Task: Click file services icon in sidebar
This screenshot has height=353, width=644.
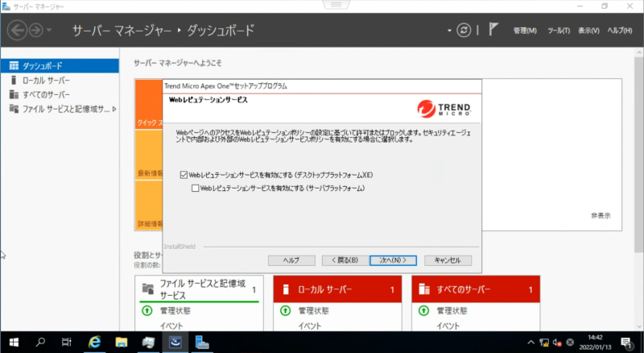Action: tap(14, 109)
